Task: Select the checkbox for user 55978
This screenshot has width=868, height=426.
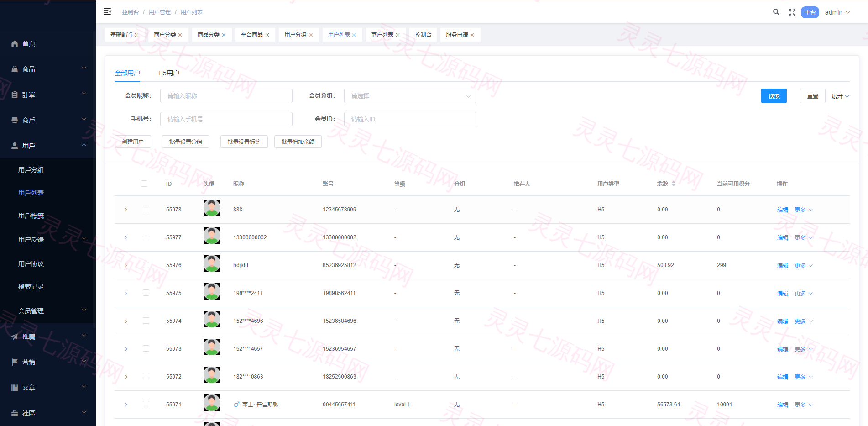Action: [146, 209]
